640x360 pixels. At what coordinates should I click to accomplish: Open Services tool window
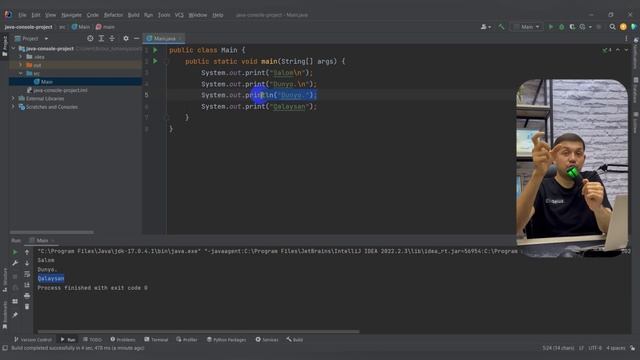pyautogui.click(x=267, y=340)
